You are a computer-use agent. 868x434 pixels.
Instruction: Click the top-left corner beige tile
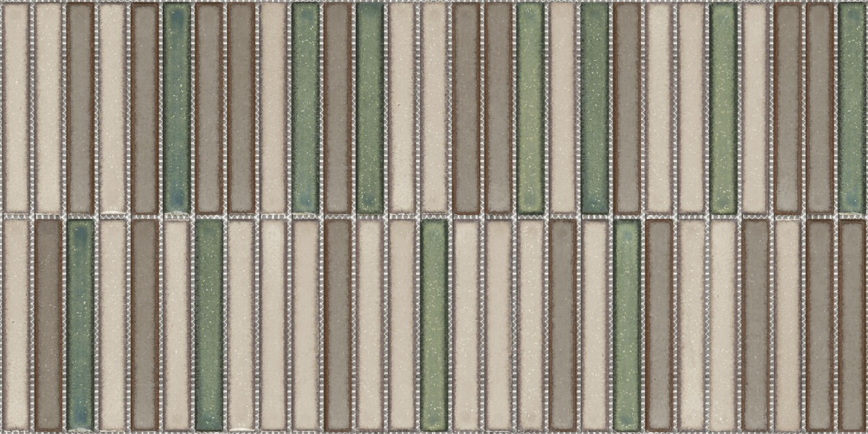tap(15, 109)
